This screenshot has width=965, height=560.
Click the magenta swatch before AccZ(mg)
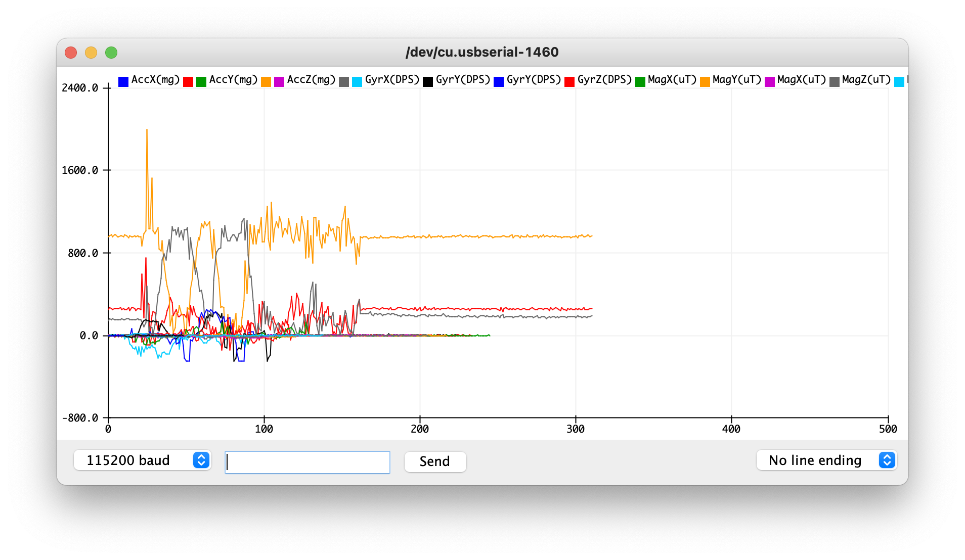click(279, 81)
